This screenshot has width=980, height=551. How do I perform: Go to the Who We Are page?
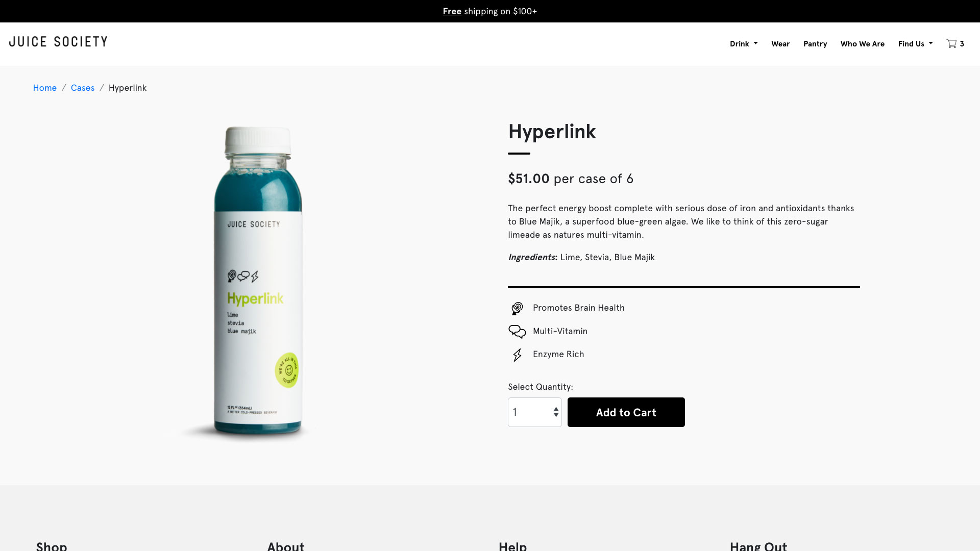(x=863, y=44)
